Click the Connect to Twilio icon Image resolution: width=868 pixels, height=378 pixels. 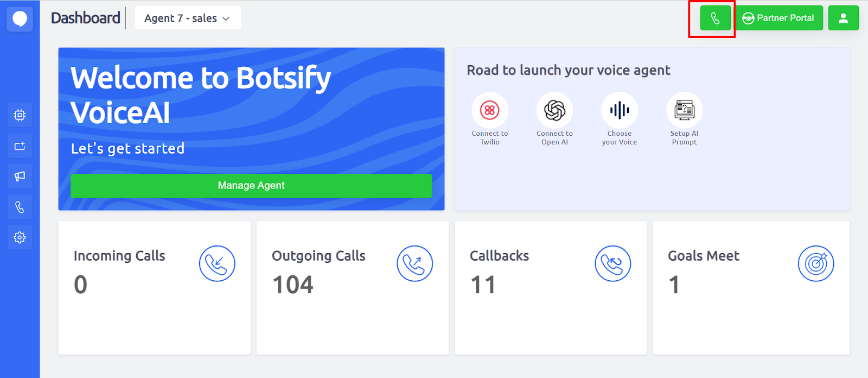[490, 110]
